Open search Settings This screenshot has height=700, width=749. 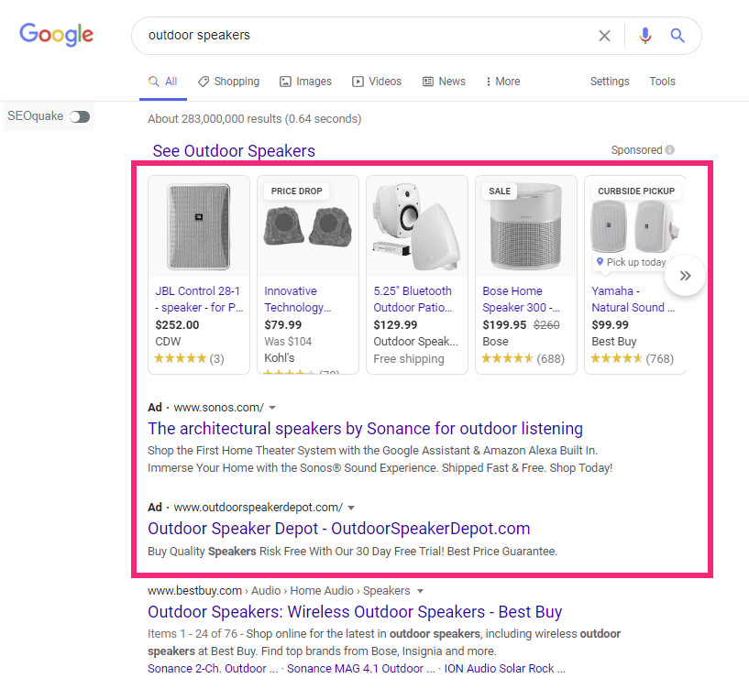pos(610,82)
